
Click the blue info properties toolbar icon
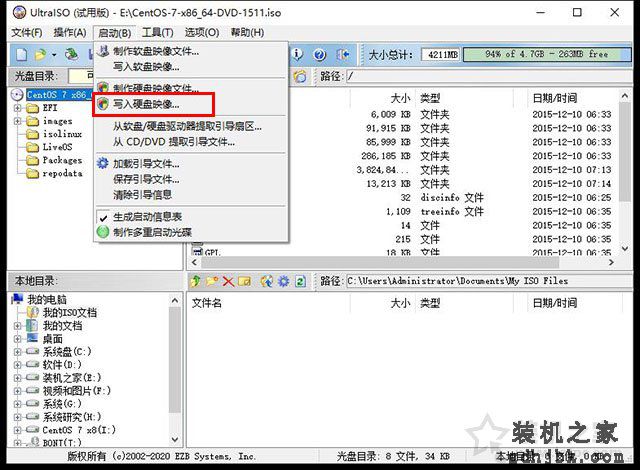click(298, 54)
